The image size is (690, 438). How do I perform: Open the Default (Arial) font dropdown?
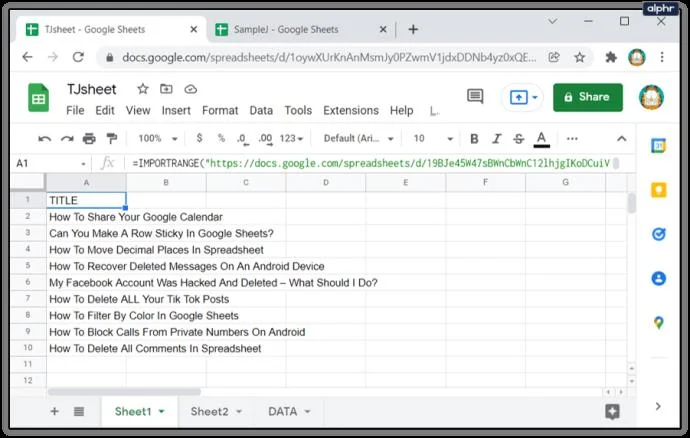pyautogui.click(x=359, y=139)
